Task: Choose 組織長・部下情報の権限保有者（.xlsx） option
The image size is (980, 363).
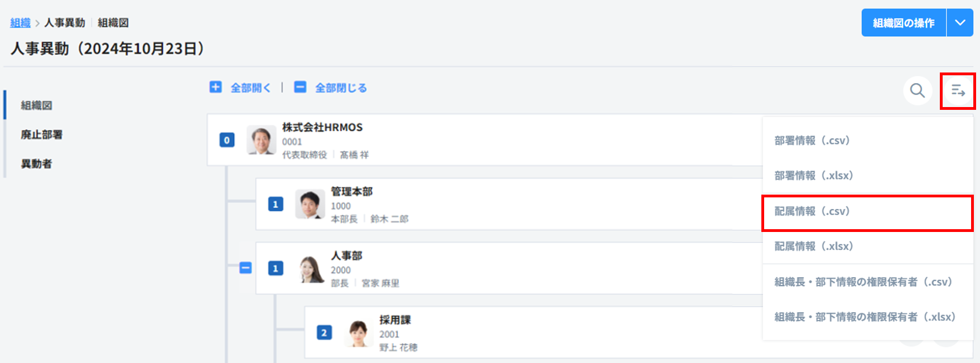Action: point(865,317)
